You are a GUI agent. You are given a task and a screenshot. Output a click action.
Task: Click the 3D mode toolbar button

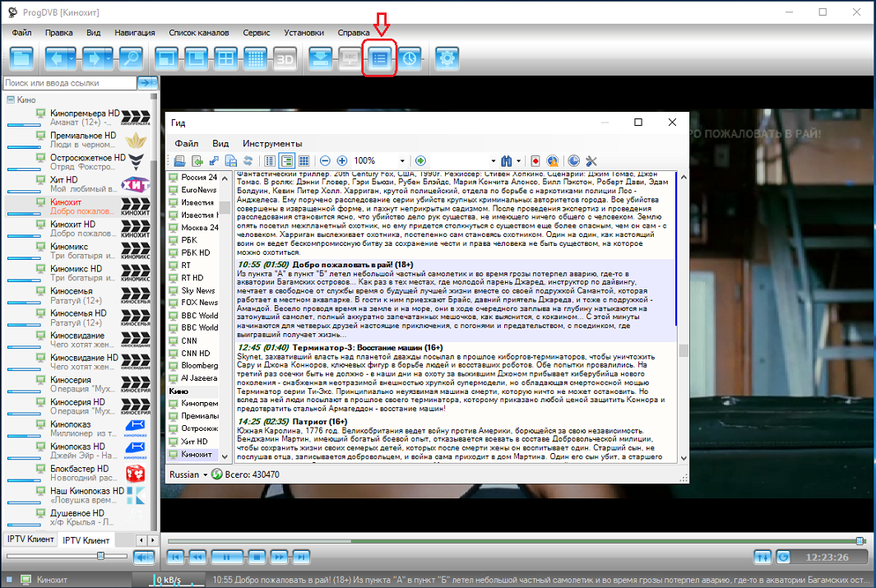point(285,58)
